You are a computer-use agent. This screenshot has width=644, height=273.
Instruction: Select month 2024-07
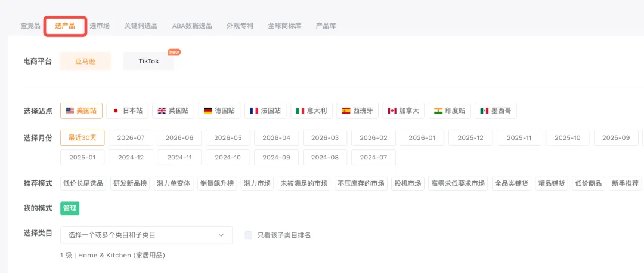pos(374,157)
